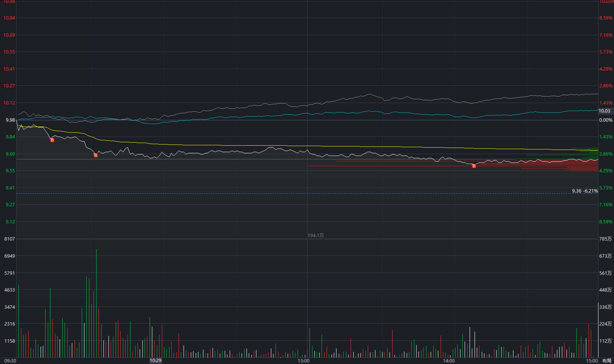Screen dimensions: 614x364
Task: Click the 3474 volume axis label
Action: coord(10,307)
